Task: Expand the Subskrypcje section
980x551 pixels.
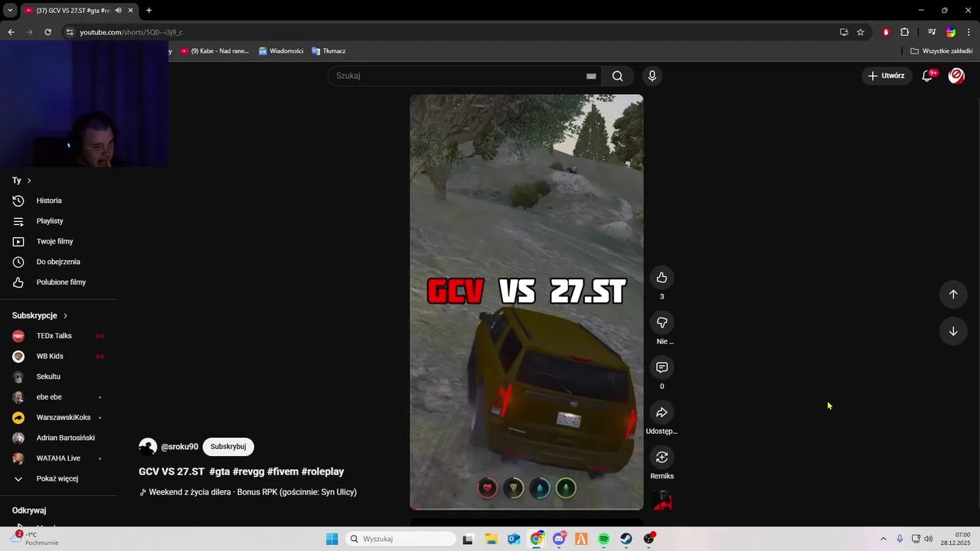Action: tap(40, 315)
